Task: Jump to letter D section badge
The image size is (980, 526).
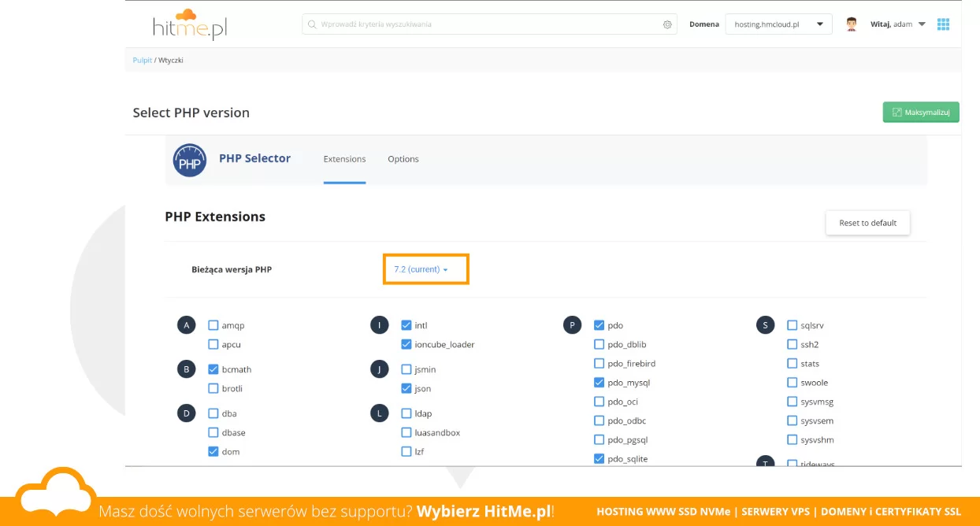Action: coord(187,413)
